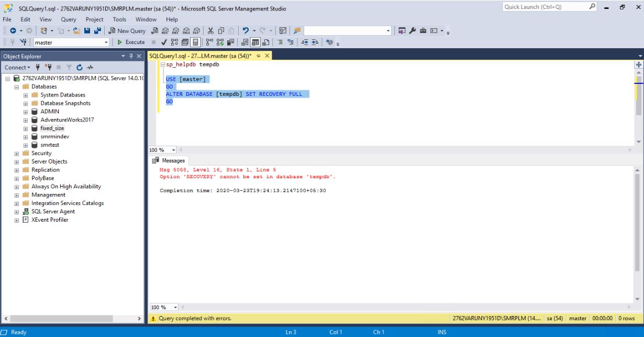
Task: Click the Toolbox icon in toolbar
Action: click(x=423, y=31)
